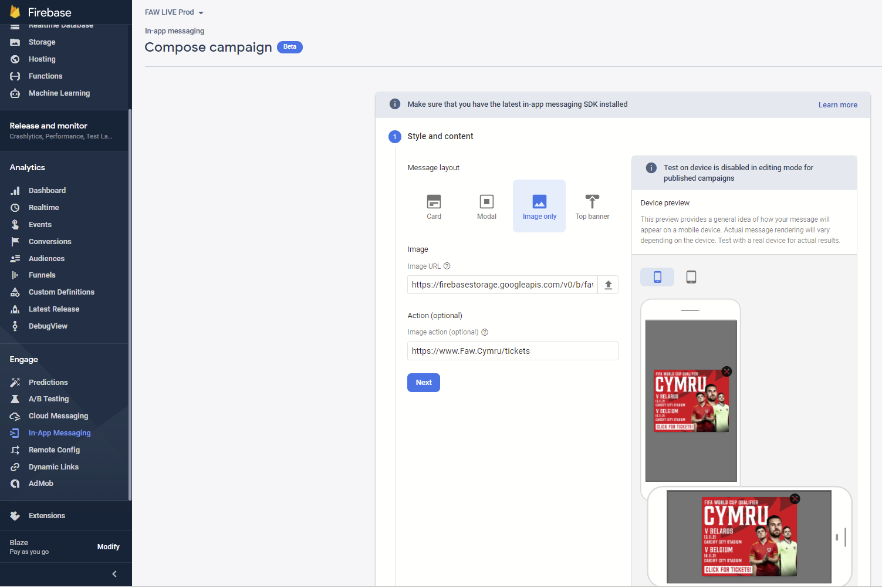The height and width of the screenshot is (588, 882).
Task: Click the Firebase logo icon
Action: pos(15,12)
